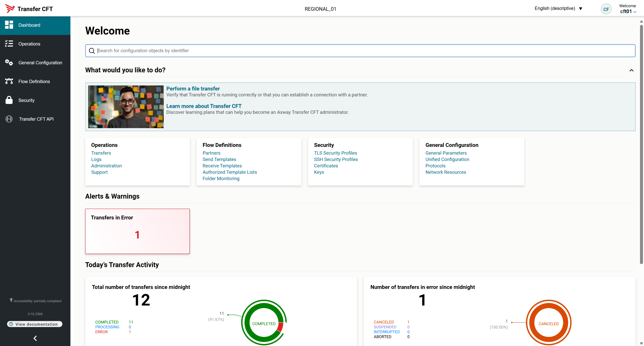This screenshot has height=346, width=644.
Task: Click the Operations checklist icon
Action: [x=9, y=44]
